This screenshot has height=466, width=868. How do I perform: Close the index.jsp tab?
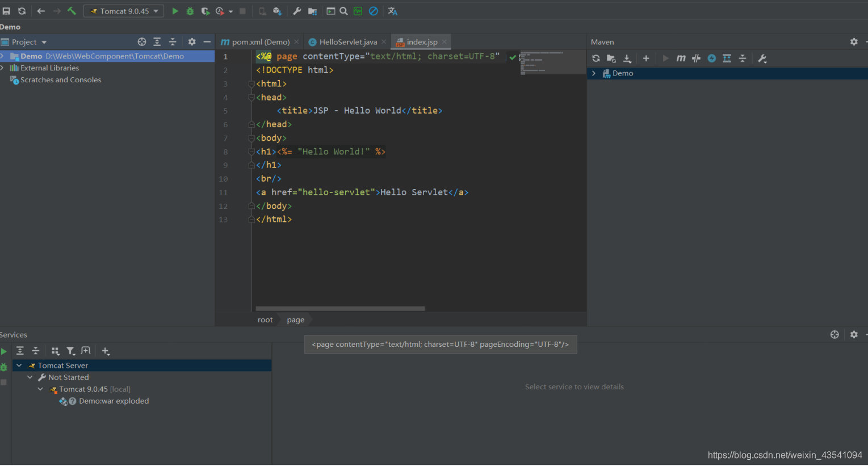[445, 42]
